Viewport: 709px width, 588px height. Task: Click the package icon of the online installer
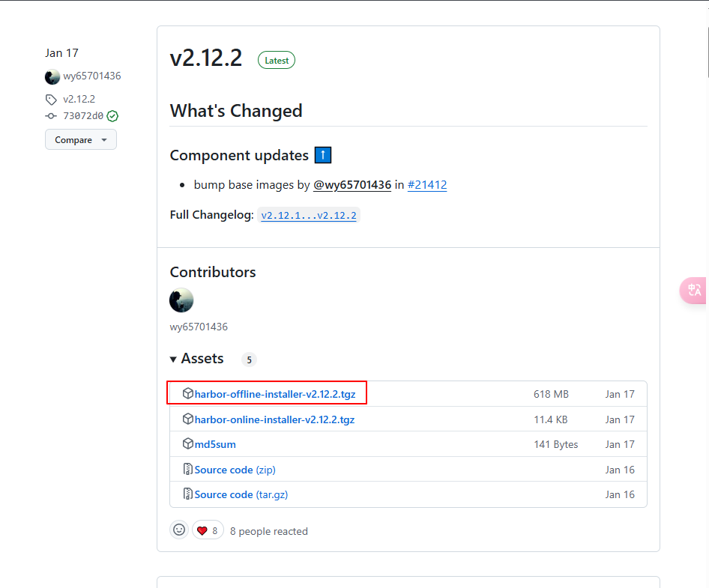[188, 419]
